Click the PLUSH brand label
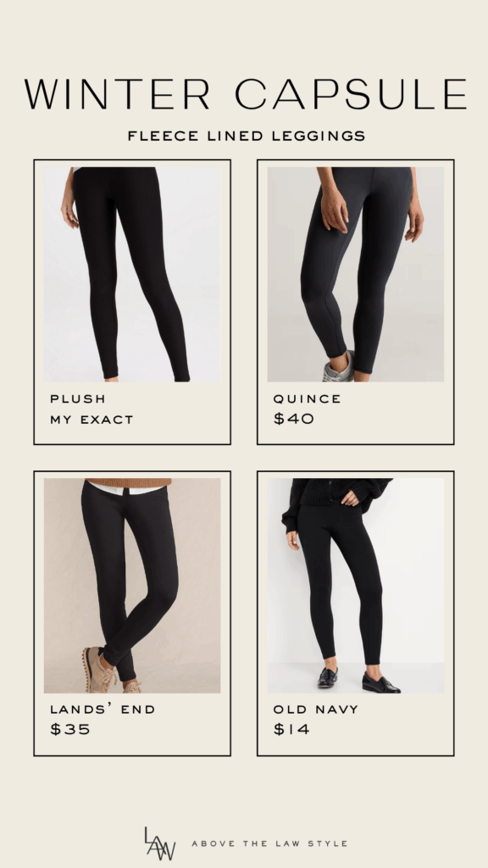488x868 pixels. pyautogui.click(x=77, y=398)
